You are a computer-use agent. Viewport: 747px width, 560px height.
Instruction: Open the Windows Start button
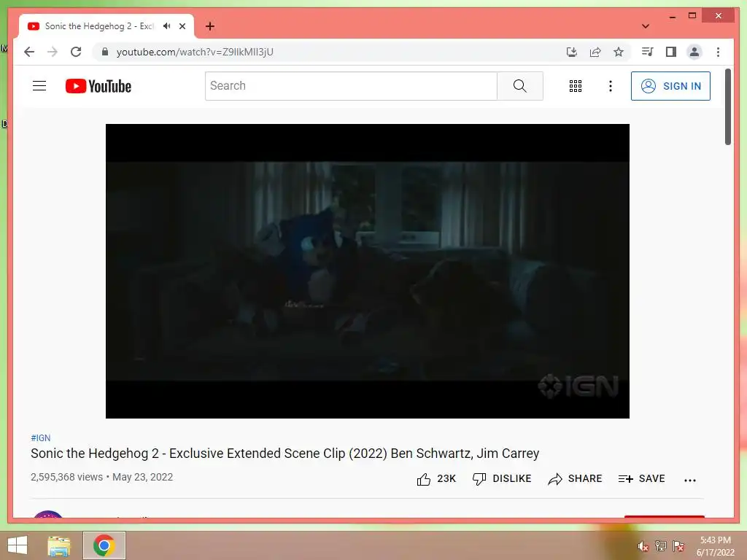pyautogui.click(x=18, y=545)
